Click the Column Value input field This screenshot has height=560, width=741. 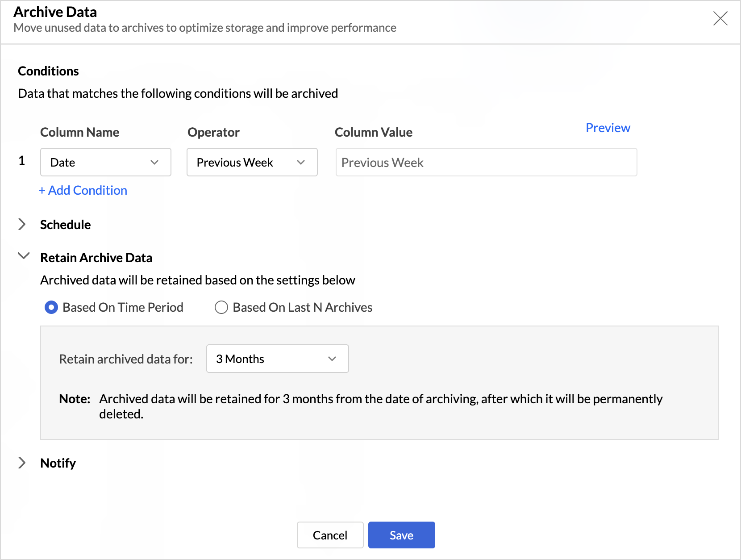[x=486, y=162]
